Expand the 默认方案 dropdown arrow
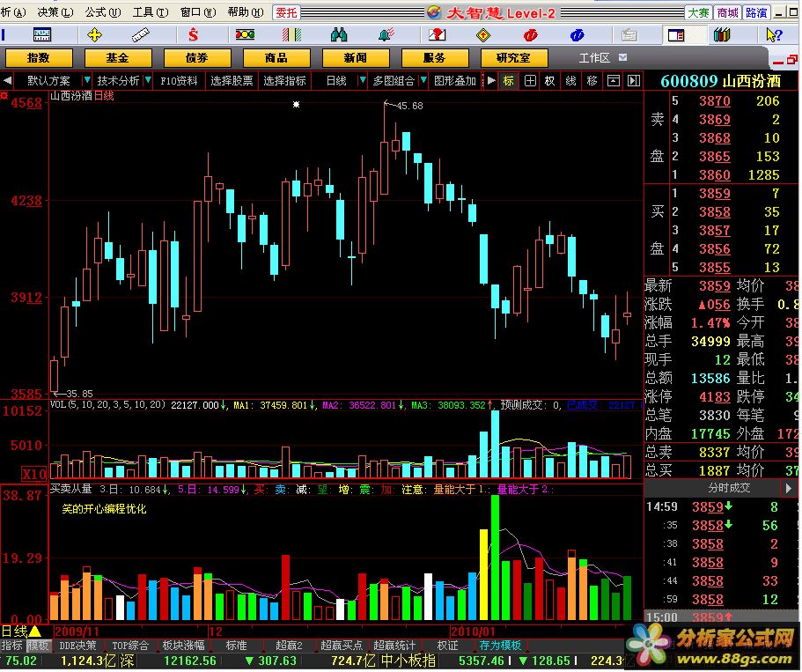This screenshot has width=802, height=672. coord(87,80)
